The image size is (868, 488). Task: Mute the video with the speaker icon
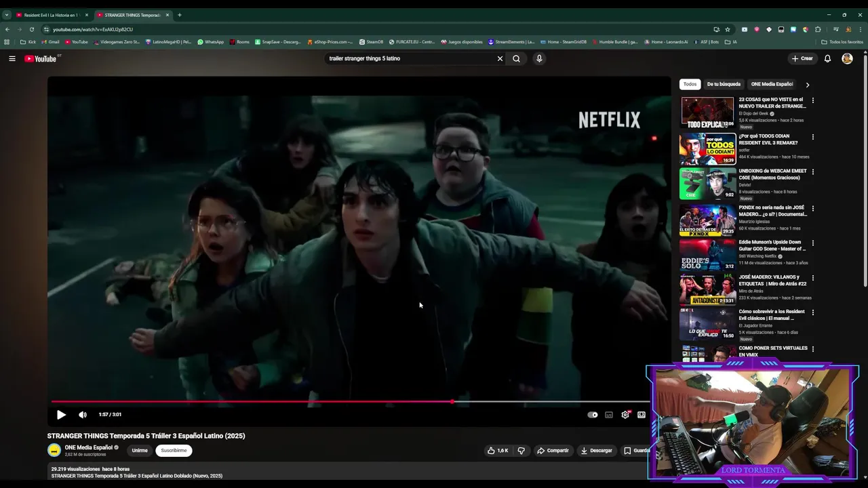point(83,415)
